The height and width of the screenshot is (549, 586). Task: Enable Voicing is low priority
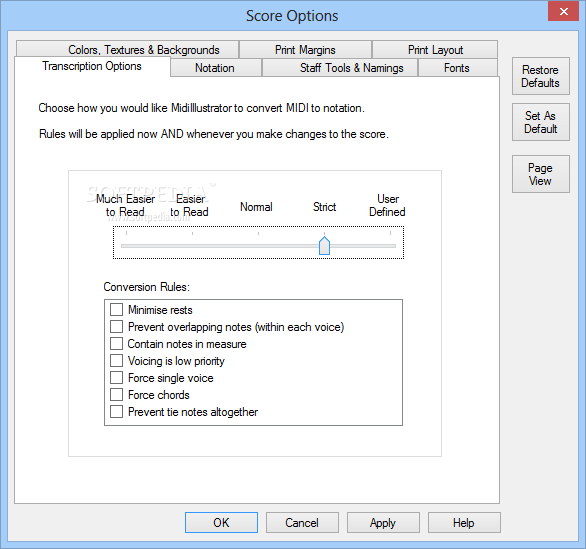coord(117,361)
